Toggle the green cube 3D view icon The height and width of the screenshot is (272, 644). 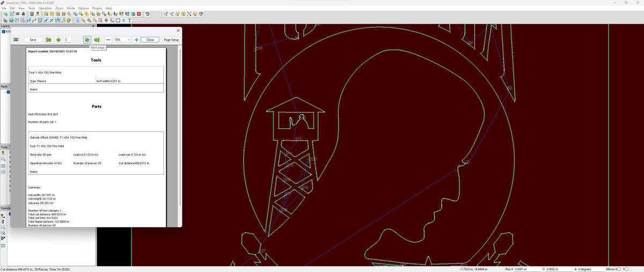tap(11, 20)
